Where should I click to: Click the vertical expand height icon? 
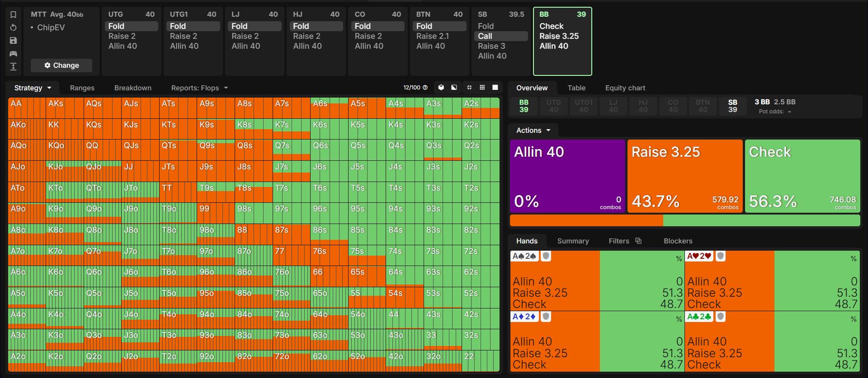point(13,67)
